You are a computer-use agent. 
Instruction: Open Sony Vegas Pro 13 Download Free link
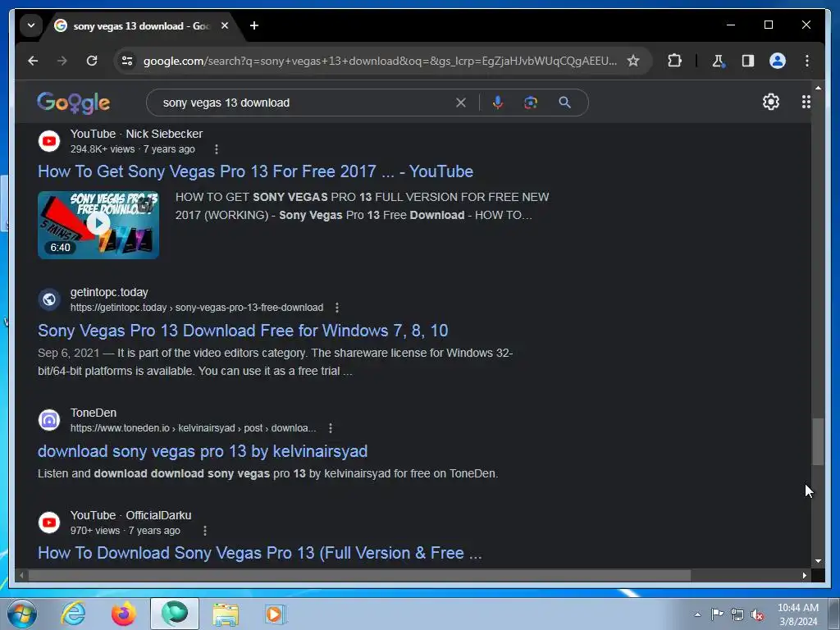[243, 331]
